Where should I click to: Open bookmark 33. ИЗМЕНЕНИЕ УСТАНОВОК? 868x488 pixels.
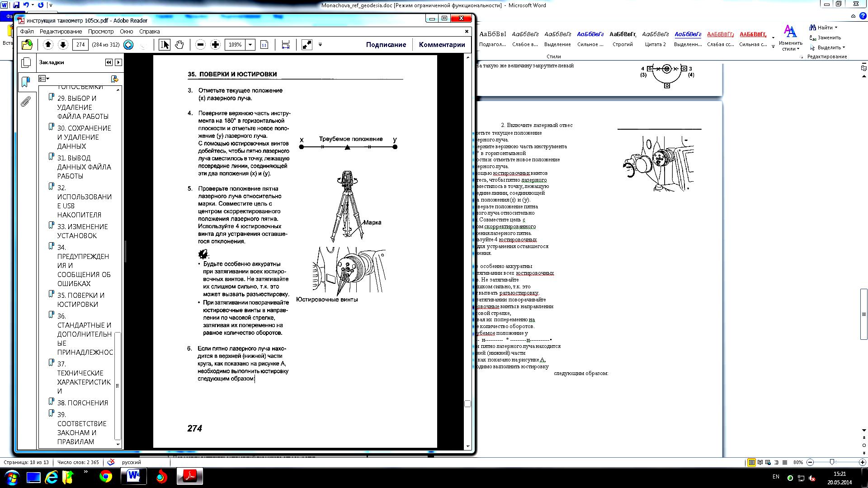point(83,231)
